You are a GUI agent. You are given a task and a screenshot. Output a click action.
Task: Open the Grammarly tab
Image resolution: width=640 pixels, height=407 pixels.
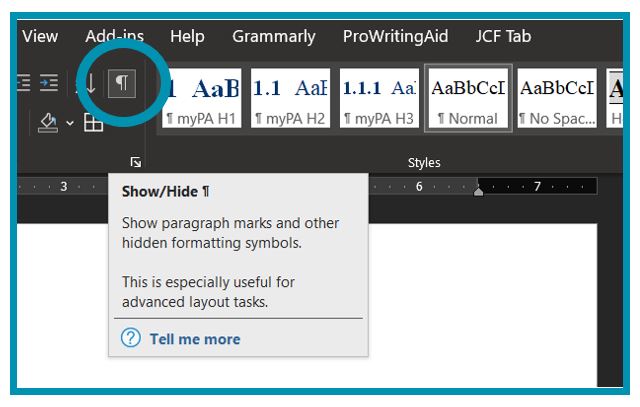click(273, 36)
